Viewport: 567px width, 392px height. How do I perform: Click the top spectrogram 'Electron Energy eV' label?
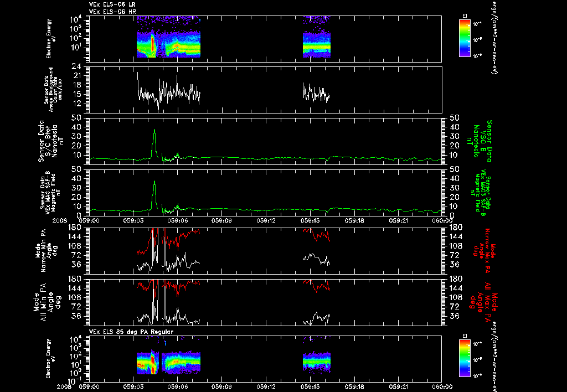51,39
